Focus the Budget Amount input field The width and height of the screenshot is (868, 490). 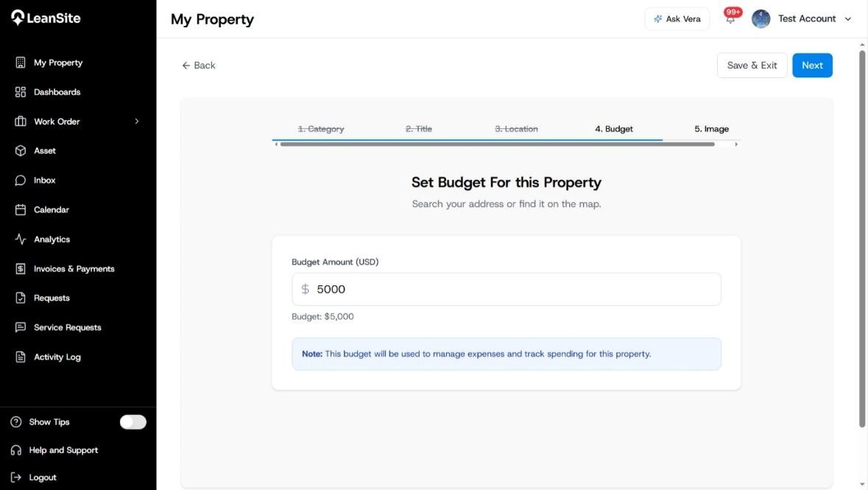tap(506, 290)
